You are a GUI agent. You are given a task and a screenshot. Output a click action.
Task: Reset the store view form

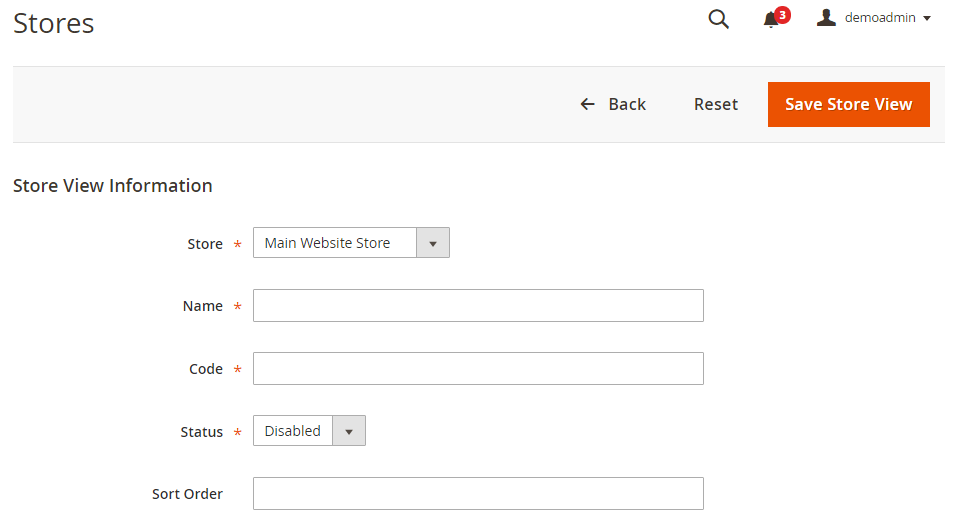click(716, 104)
